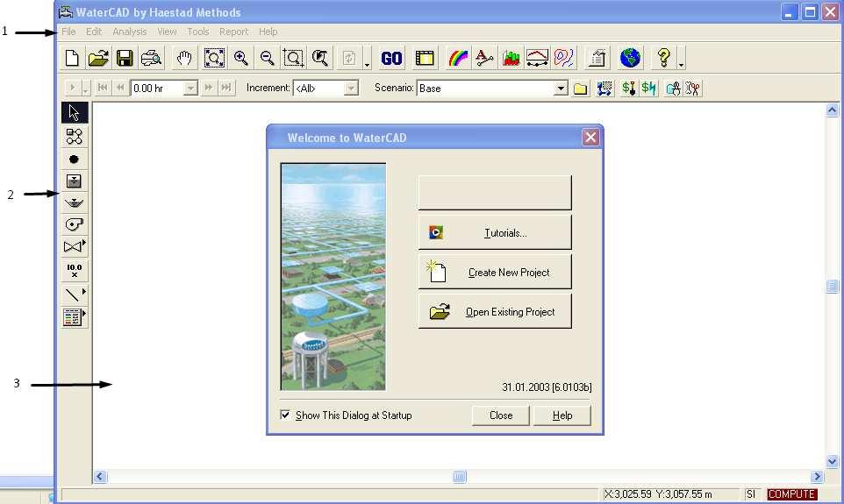Open the tabular reports icon
This screenshot has width=844, height=504.
click(424, 58)
